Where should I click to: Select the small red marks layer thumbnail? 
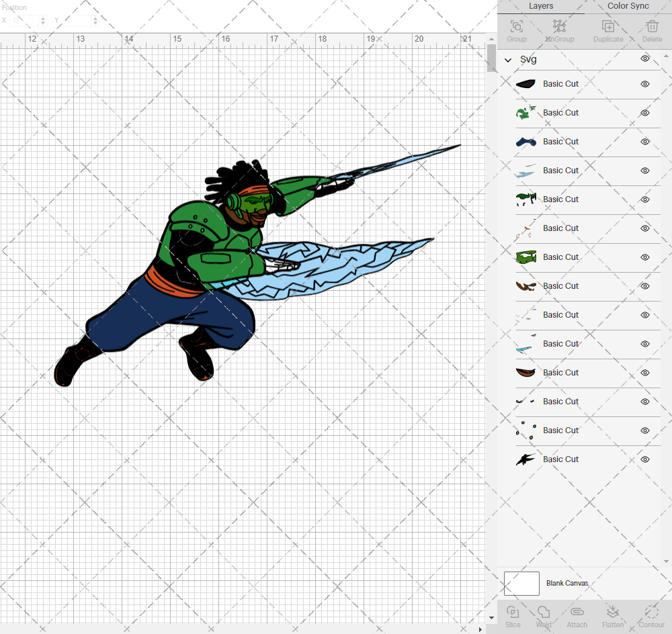click(526, 228)
